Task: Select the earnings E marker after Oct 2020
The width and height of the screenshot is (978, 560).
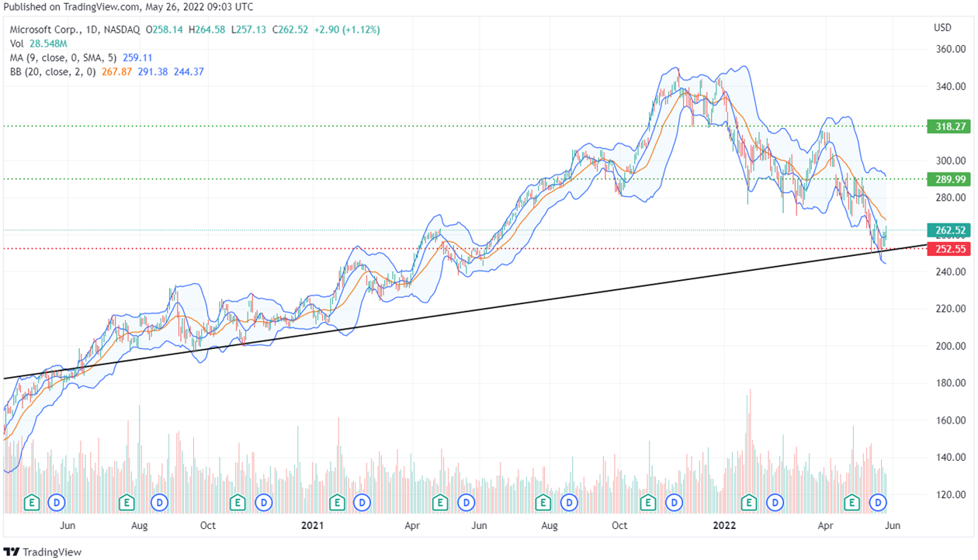Action: point(237,503)
